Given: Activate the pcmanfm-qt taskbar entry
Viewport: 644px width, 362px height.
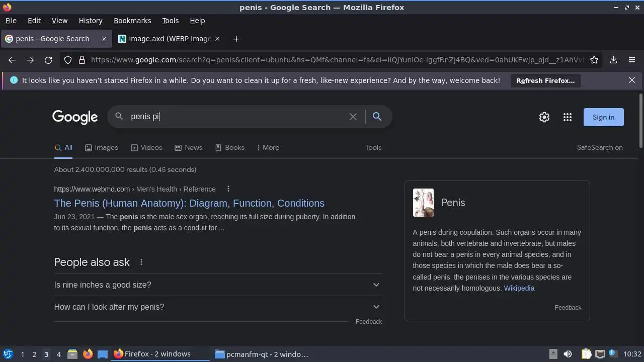Looking at the screenshot, I should click(x=262, y=354).
